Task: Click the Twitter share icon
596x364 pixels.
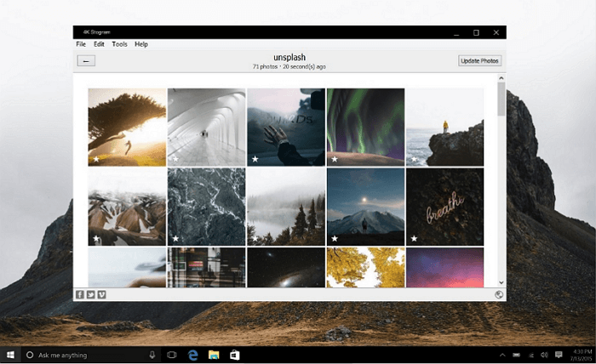Action: (x=90, y=294)
